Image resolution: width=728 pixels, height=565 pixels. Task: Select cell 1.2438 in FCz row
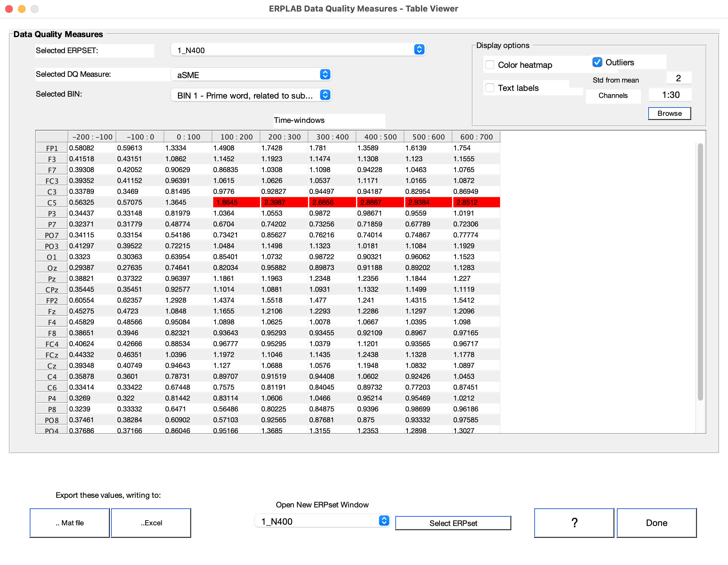click(380, 354)
